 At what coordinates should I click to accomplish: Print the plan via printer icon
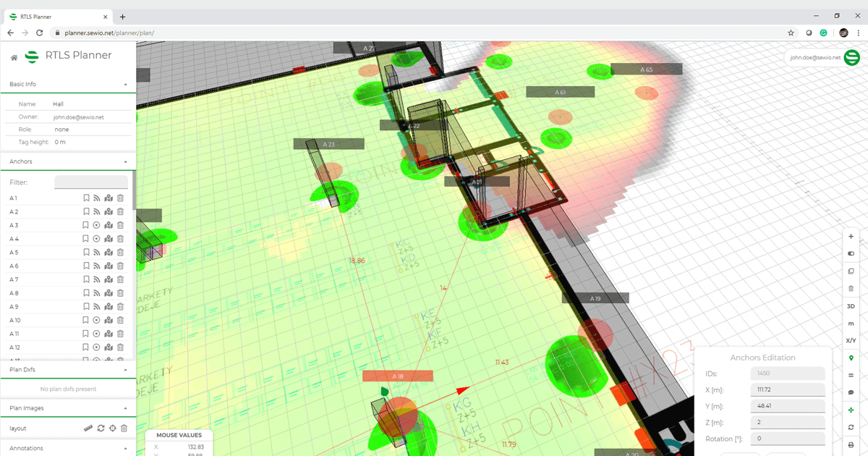click(851, 444)
